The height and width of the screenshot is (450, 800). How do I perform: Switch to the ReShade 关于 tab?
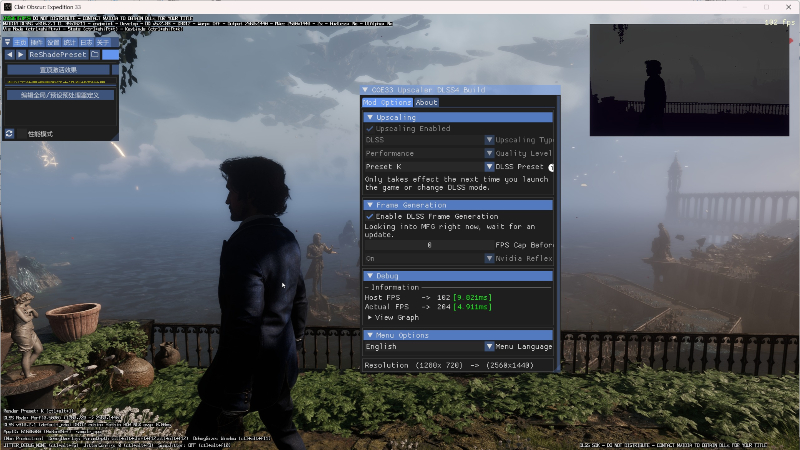103,42
